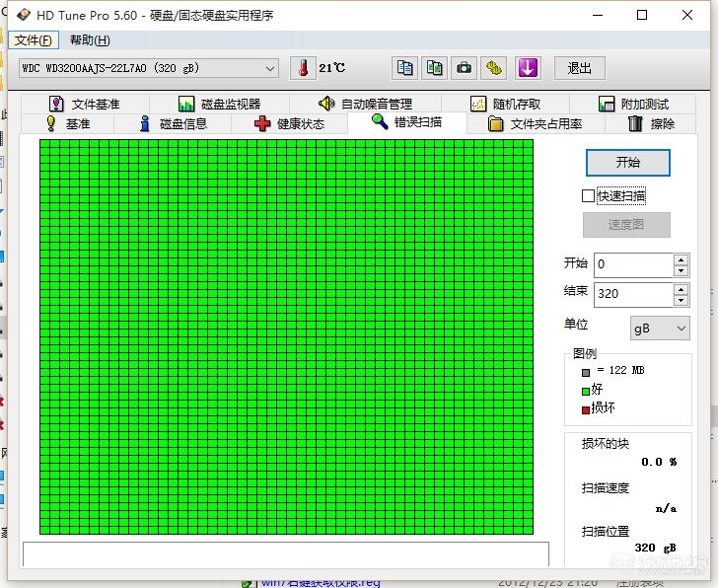Increase the 结束 value with up arrow
The image size is (718, 588).
681,289
